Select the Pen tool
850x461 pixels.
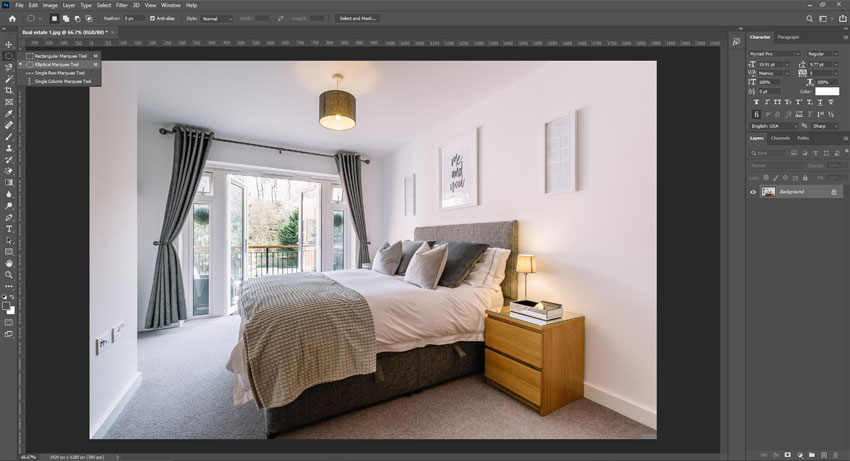point(9,217)
